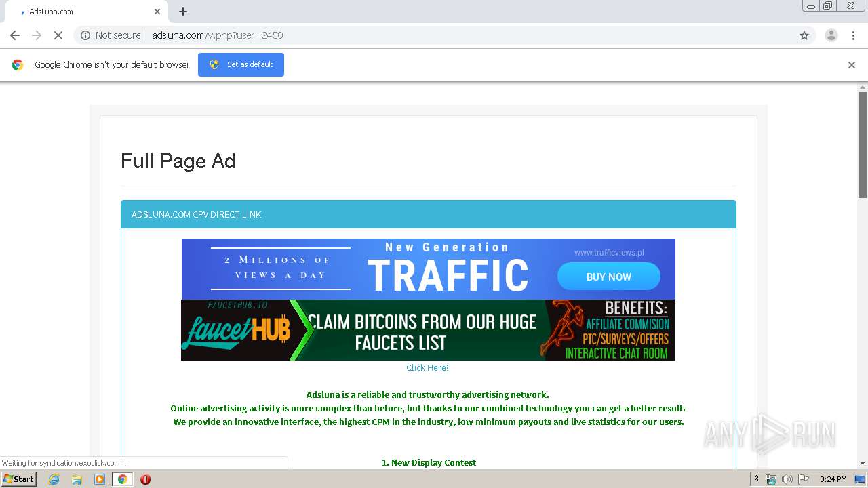Click the Adsluna reliable advertising network text

[x=427, y=394]
